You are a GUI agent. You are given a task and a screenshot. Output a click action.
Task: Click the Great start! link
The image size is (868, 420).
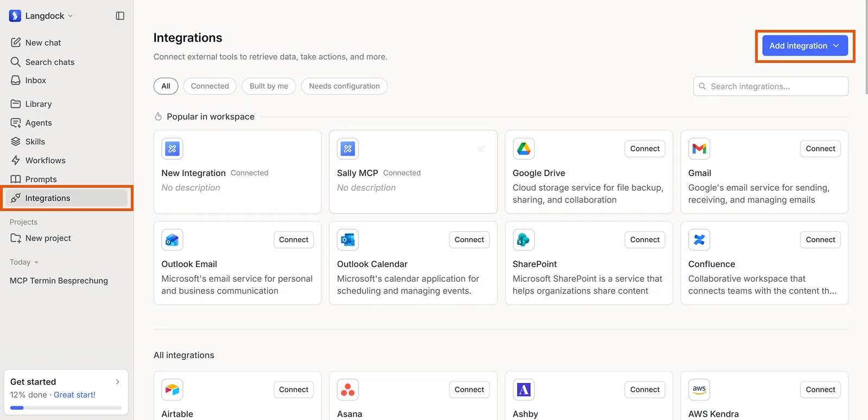click(74, 395)
